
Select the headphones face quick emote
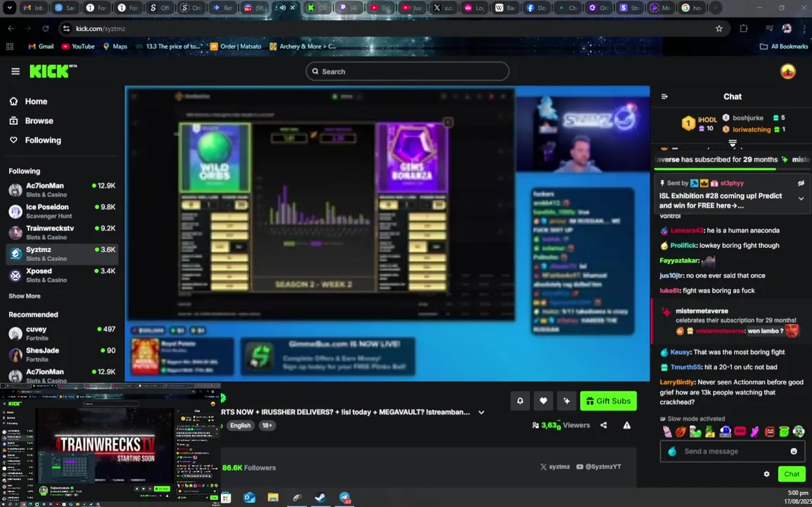click(x=799, y=432)
